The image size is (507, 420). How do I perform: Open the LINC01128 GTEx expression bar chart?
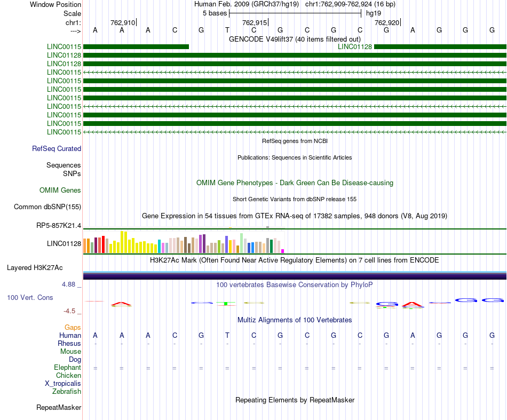pyautogui.click(x=184, y=242)
